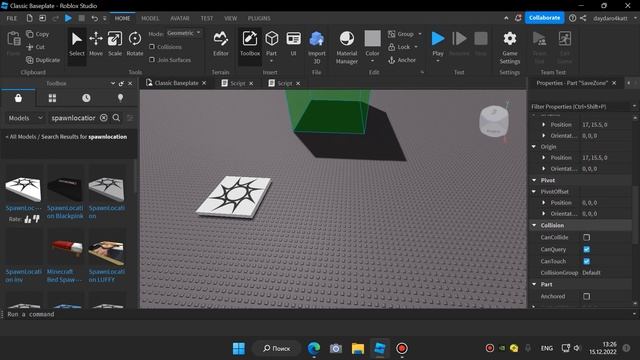This screenshot has width=640, height=360.
Task: Anchor the selected part
Action: (x=402, y=60)
